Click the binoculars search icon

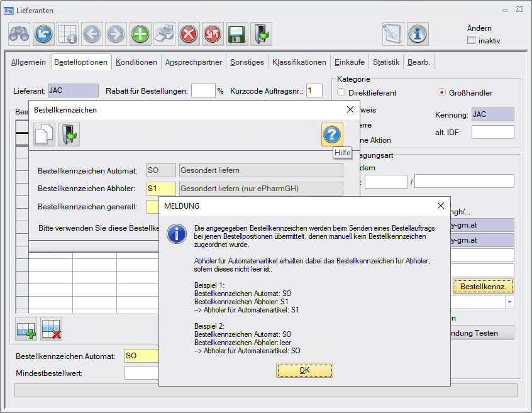click(x=19, y=33)
